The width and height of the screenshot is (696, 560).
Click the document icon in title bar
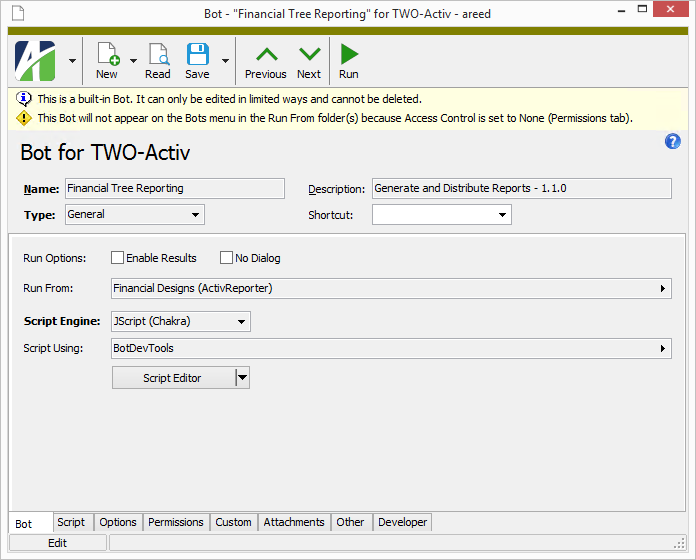tap(18, 13)
